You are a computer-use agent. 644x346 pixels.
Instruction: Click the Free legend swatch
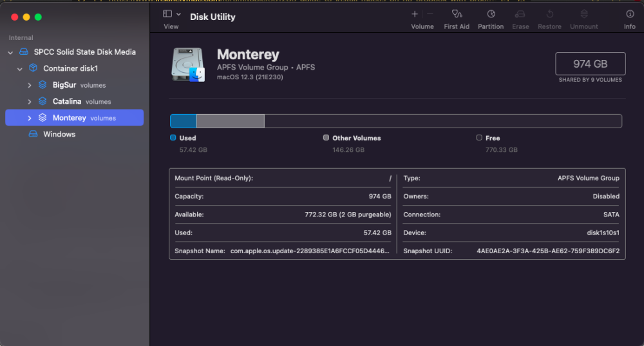click(x=479, y=138)
